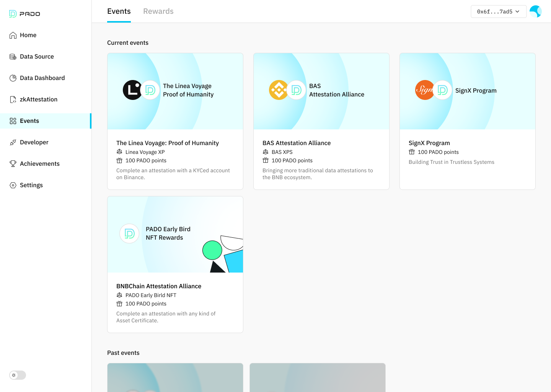Click the PADO logo on Linea Voyage banner
This screenshot has height=392, width=551.
point(150,90)
